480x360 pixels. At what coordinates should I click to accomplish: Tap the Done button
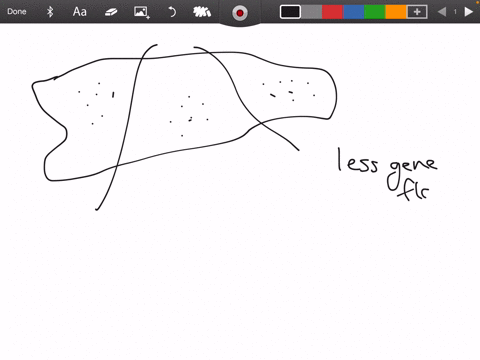pyautogui.click(x=17, y=12)
